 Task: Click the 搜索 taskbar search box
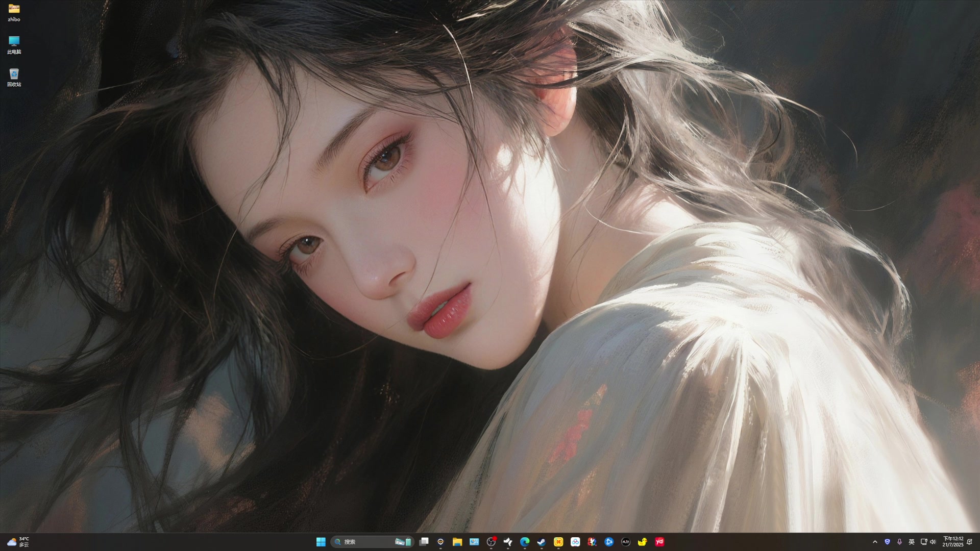click(372, 542)
